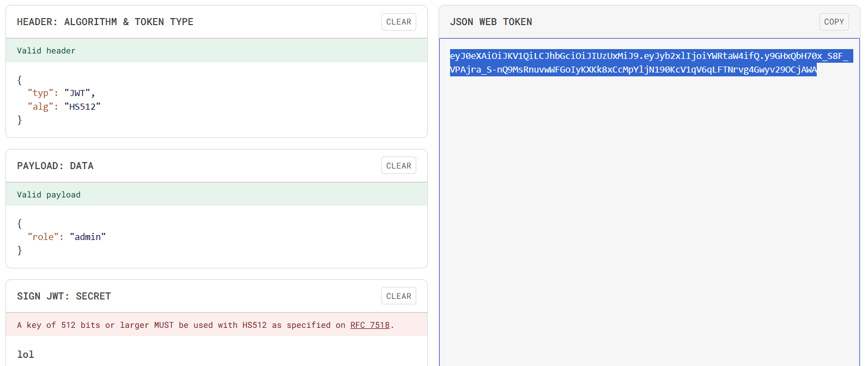Click the "PAYLOAD: DATA" heading
Image resolution: width=868 pixels, height=366 pixels.
click(x=55, y=166)
